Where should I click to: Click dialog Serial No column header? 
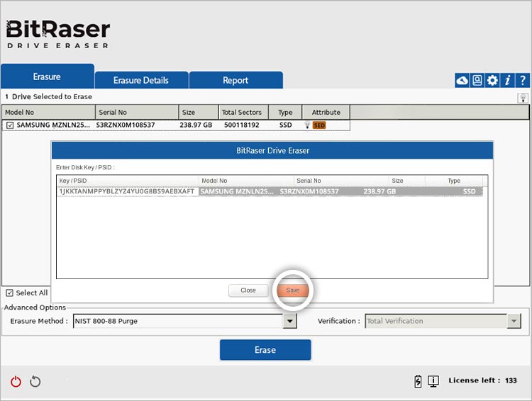[341, 181]
